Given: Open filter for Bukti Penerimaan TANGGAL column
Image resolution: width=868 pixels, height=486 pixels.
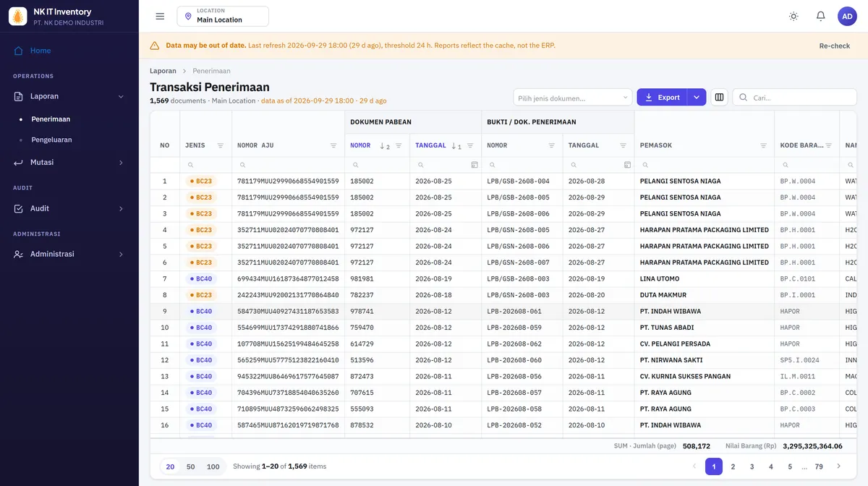Looking at the screenshot, I should [623, 145].
